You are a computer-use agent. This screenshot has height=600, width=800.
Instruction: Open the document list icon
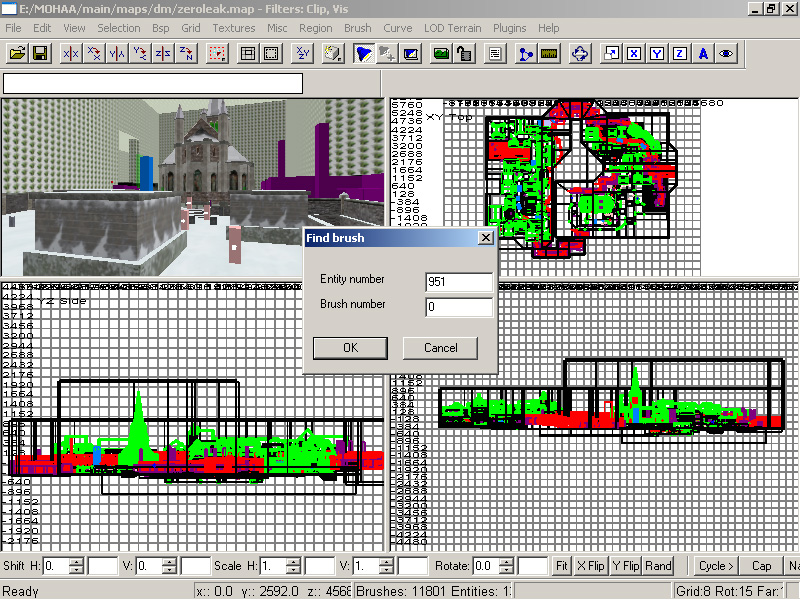click(495, 53)
